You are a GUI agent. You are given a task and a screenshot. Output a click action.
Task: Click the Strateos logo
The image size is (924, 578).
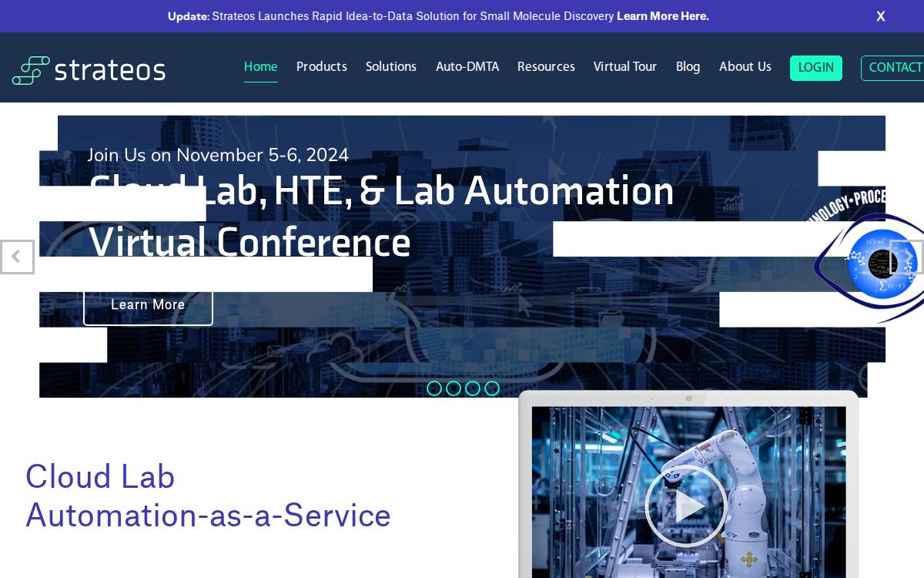click(x=89, y=70)
